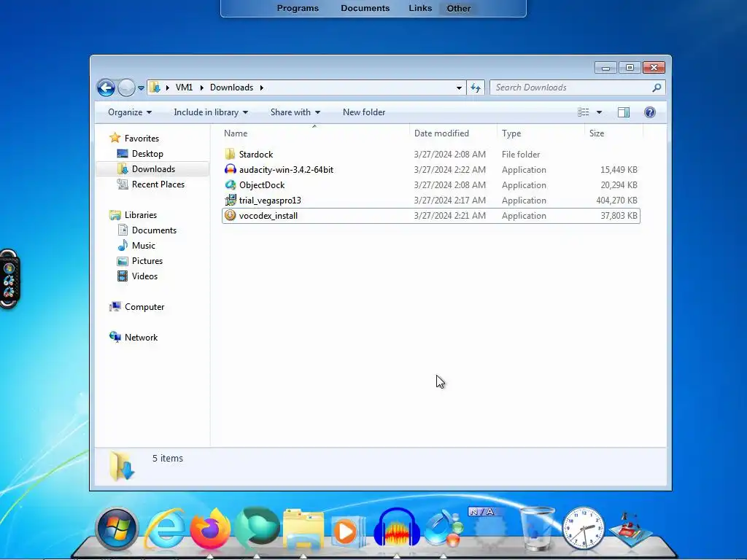Select Recent Places under Favorites
This screenshot has height=560, width=747.
[158, 184]
